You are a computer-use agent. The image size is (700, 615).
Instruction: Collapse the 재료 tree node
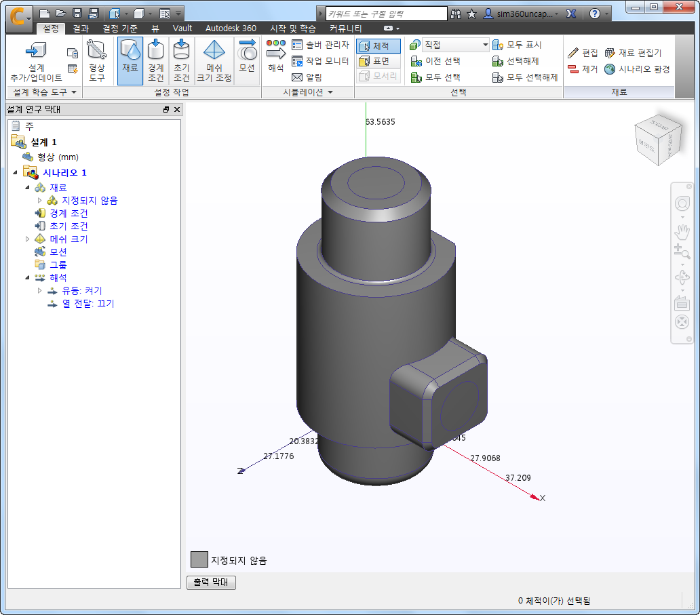pyautogui.click(x=27, y=187)
